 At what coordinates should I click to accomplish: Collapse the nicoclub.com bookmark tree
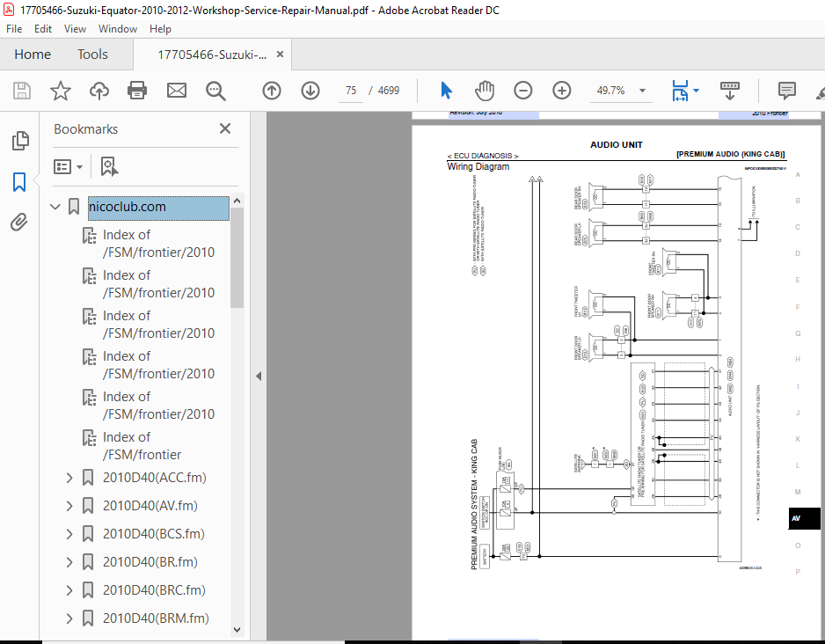(55, 206)
